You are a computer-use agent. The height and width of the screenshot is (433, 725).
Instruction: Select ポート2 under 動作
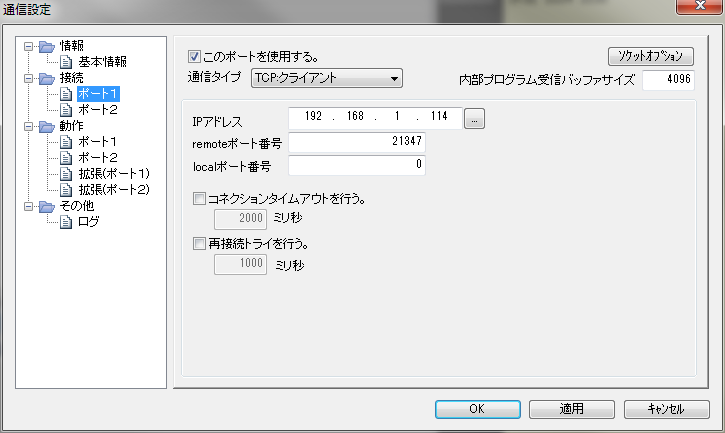pyautogui.click(x=98, y=158)
